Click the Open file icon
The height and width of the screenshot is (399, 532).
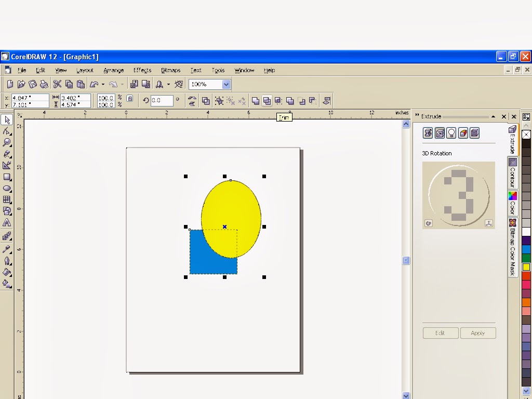[21, 84]
